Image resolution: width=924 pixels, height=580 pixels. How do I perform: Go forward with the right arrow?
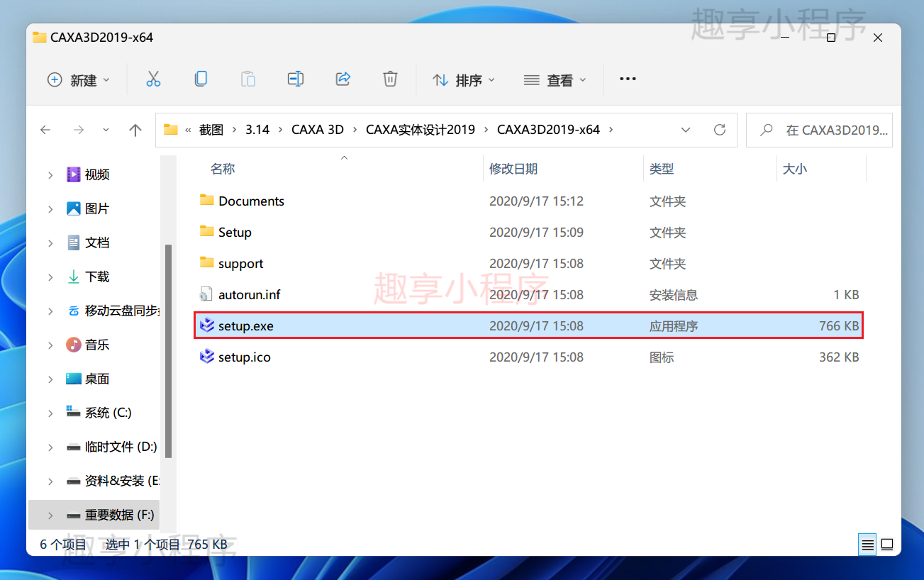click(79, 130)
